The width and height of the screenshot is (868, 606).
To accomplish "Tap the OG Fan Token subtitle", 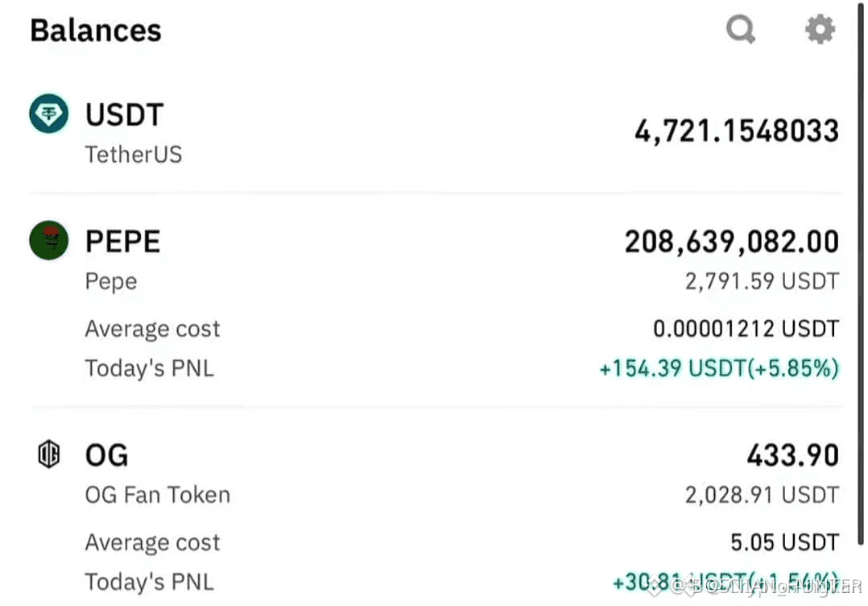I will (x=158, y=495).
